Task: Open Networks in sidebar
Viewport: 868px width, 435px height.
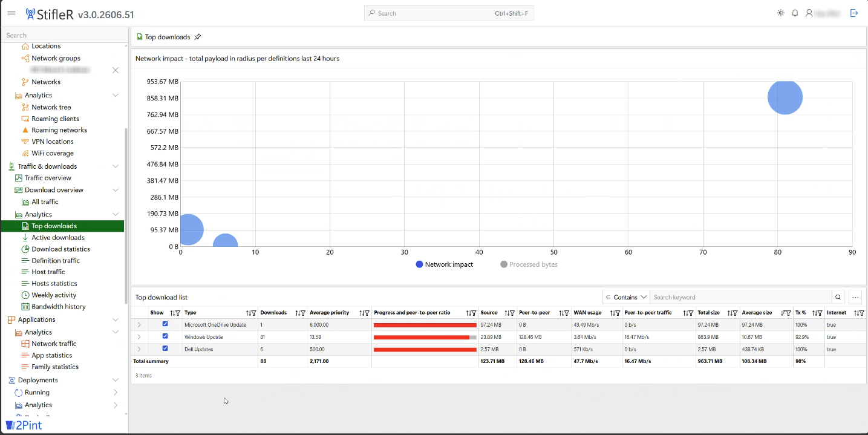Action: tap(46, 82)
